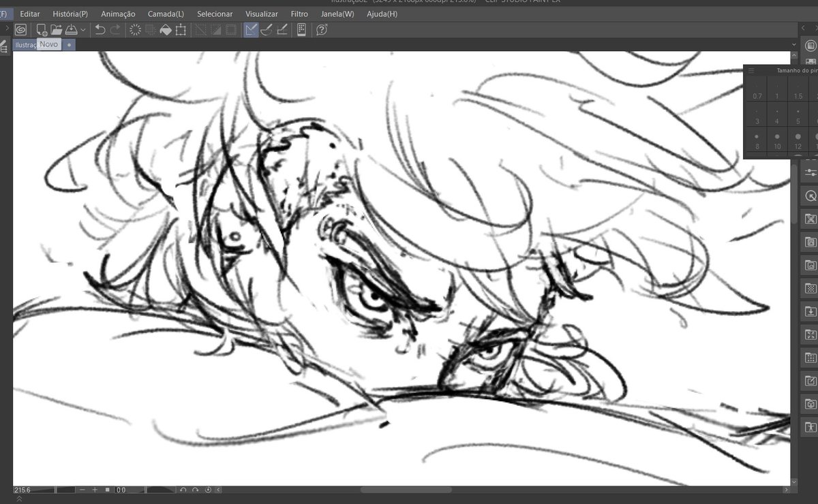Open the Clip Studio launcher icon
818x504 pixels.
tap(20, 30)
